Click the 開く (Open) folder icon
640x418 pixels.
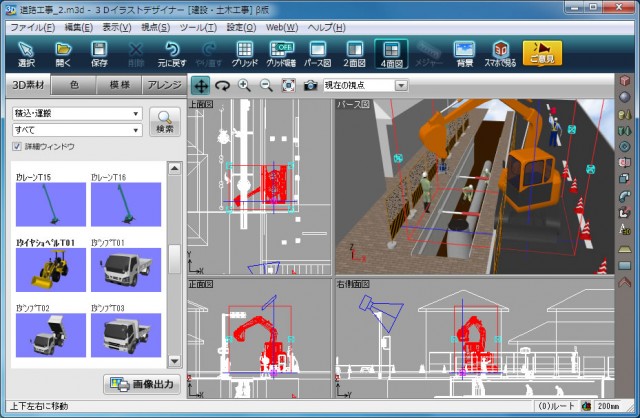pyautogui.click(x=63, y=53)
